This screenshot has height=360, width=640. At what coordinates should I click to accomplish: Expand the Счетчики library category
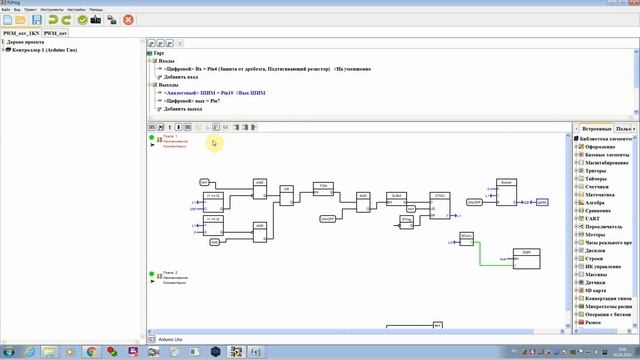tap(576, 187)
